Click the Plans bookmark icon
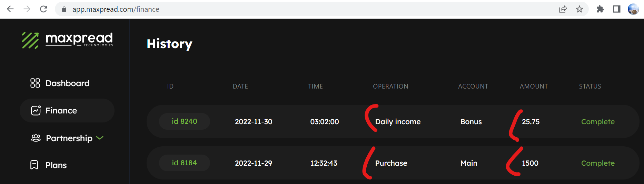 (34, 165)
